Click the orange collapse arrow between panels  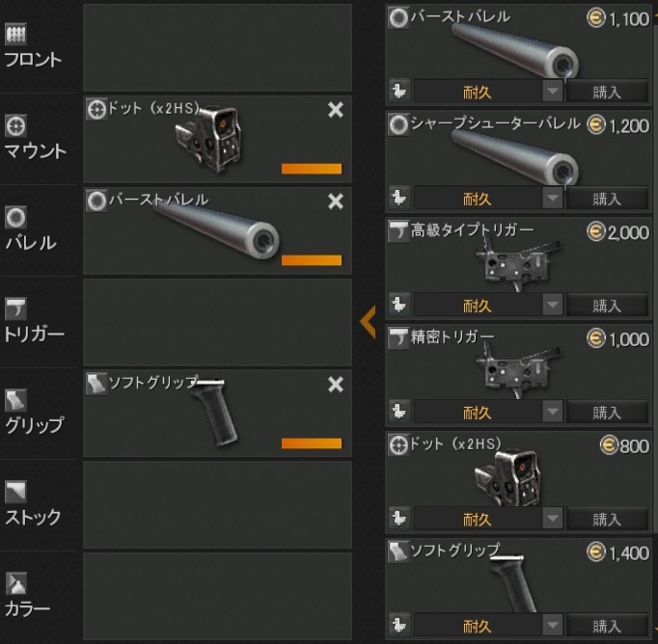[x=368, y=322]
